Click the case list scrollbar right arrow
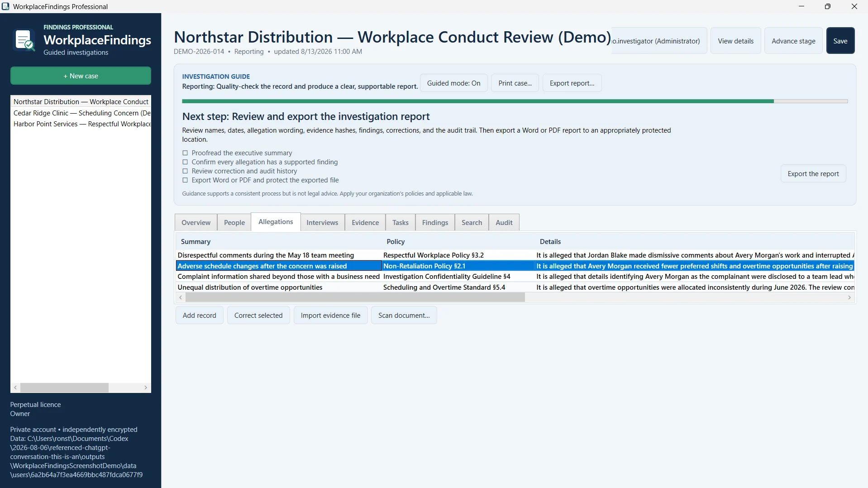This screenshot has height=488, width=868. tap(146, 388)
